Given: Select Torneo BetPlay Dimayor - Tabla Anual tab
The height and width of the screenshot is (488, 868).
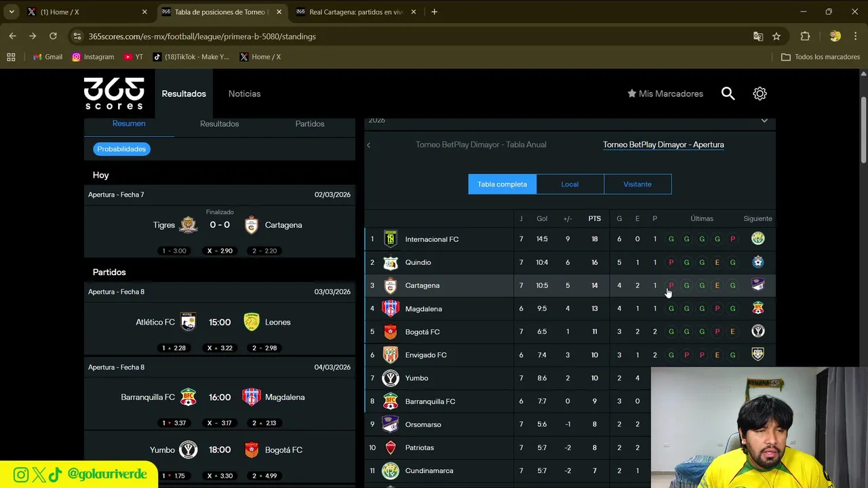Looking at the screenshot, I should click(481, 144).
